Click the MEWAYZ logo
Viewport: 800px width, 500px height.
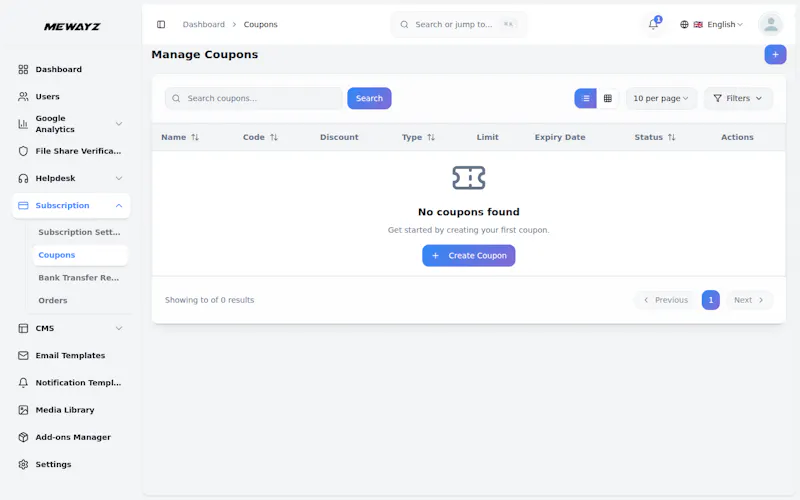point(72,27)
